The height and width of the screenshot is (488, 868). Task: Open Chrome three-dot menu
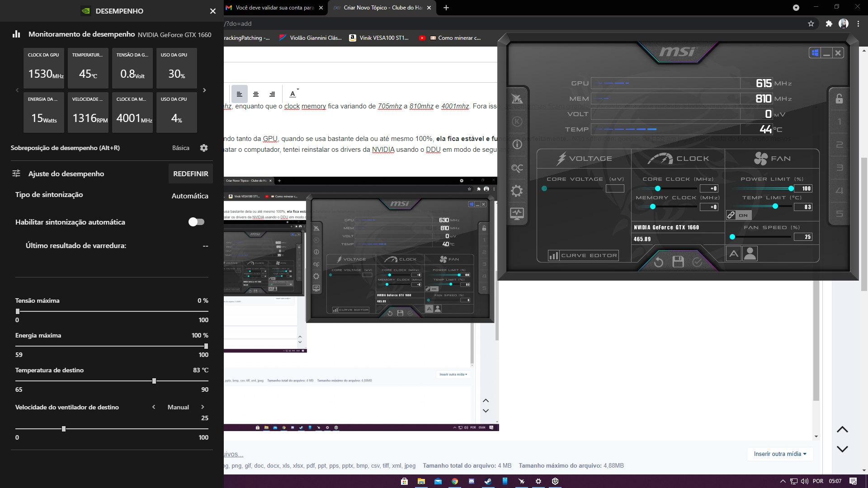click(858, 23)
